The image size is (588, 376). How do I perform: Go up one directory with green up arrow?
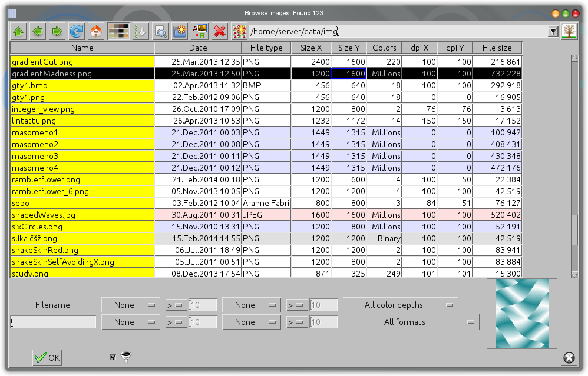[18, 31]
